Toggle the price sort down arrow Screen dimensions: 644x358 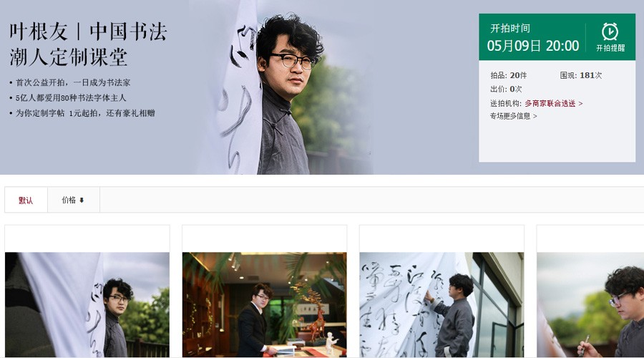pos(82,200)
